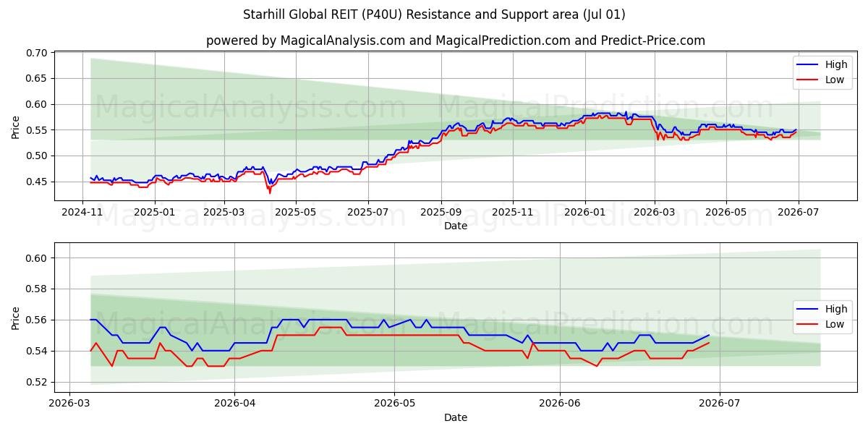This screenshot has height=434, width=868.
Task: Click the 2025-07 tick label on top chart
Action: [x=368, y=212]
